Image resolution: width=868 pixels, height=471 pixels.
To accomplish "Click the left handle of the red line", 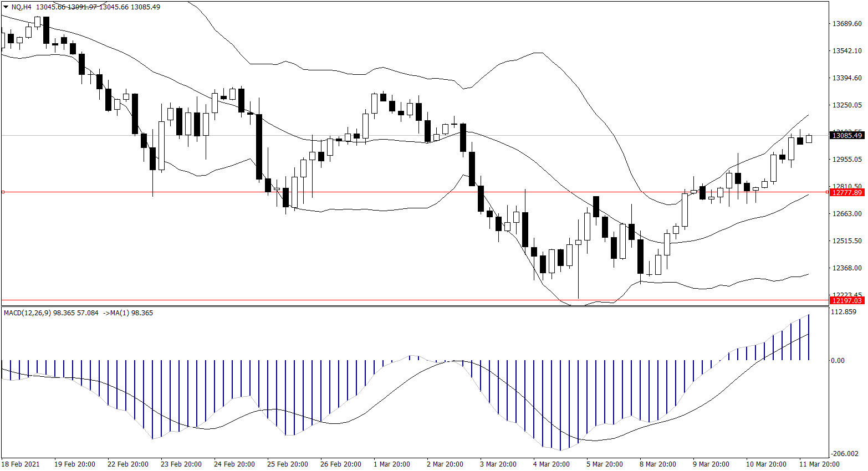I will click(3, 192).
